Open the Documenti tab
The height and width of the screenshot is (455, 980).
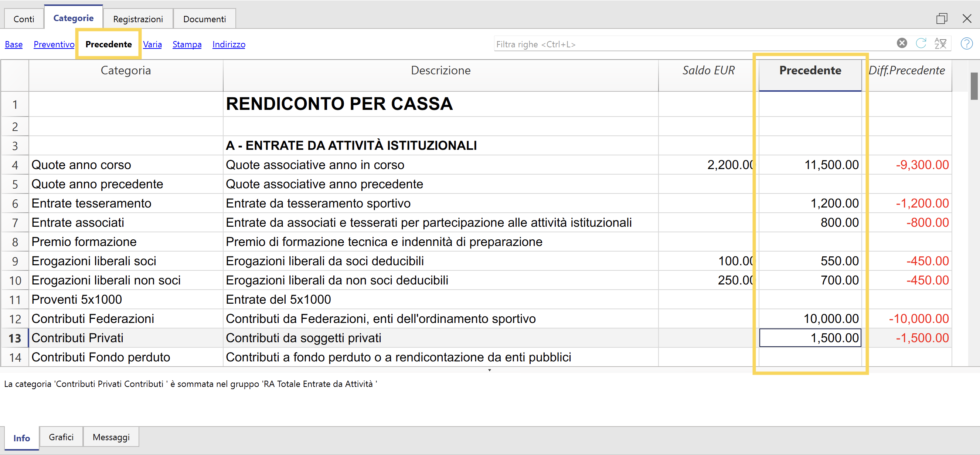pyautogui.click(x=204, y=19)
